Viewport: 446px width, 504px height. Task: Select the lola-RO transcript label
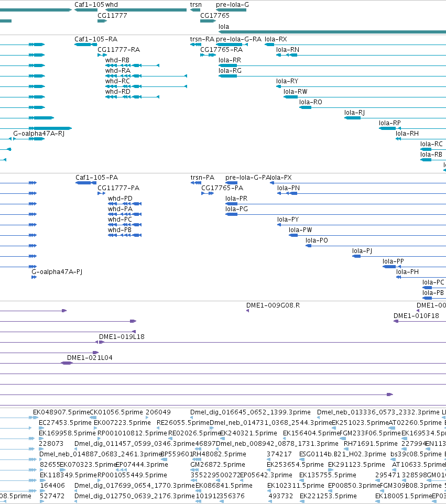coord(311,102)
